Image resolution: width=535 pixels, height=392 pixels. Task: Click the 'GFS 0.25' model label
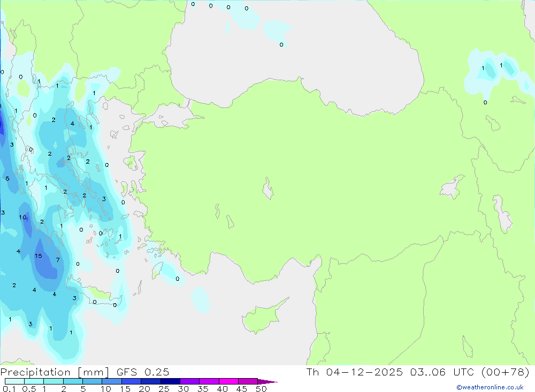143,372
